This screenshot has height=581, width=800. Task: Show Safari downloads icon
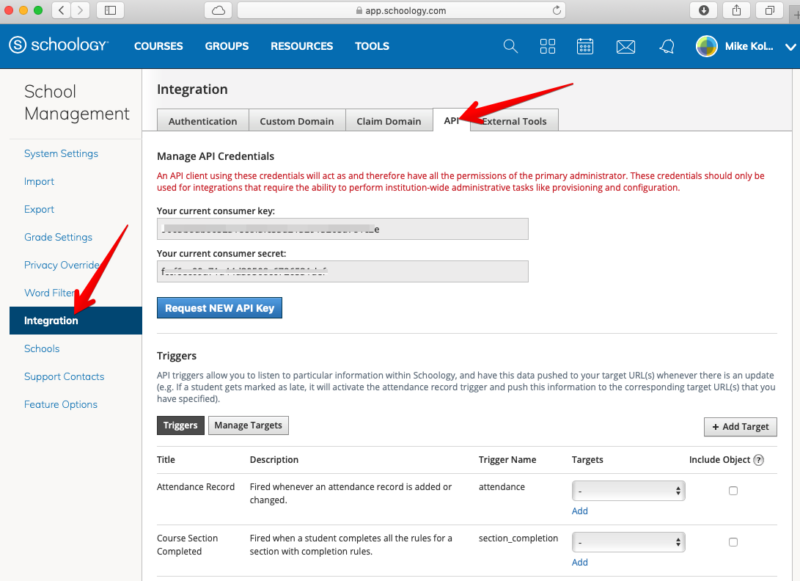tap(704, 10)
